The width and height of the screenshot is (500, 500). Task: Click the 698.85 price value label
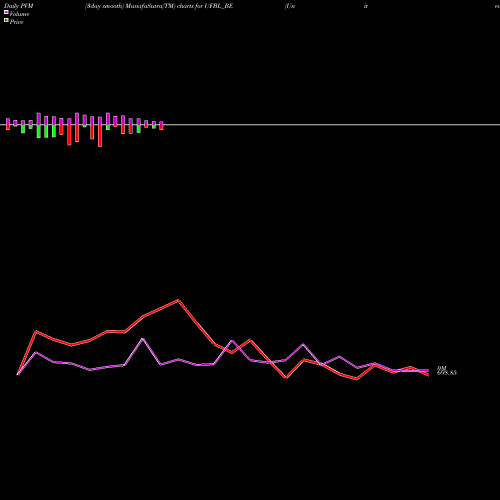(x=447, y=373)
